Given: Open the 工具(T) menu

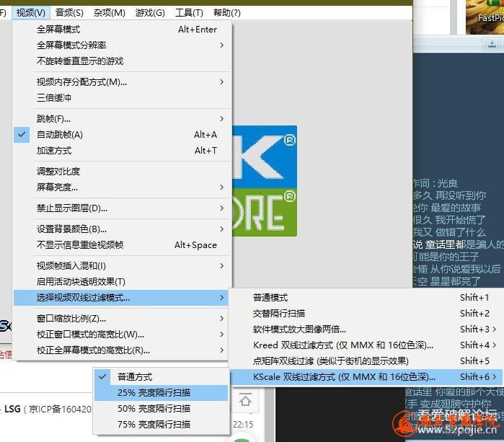Looking at the screenshot, I should [189, 12].
